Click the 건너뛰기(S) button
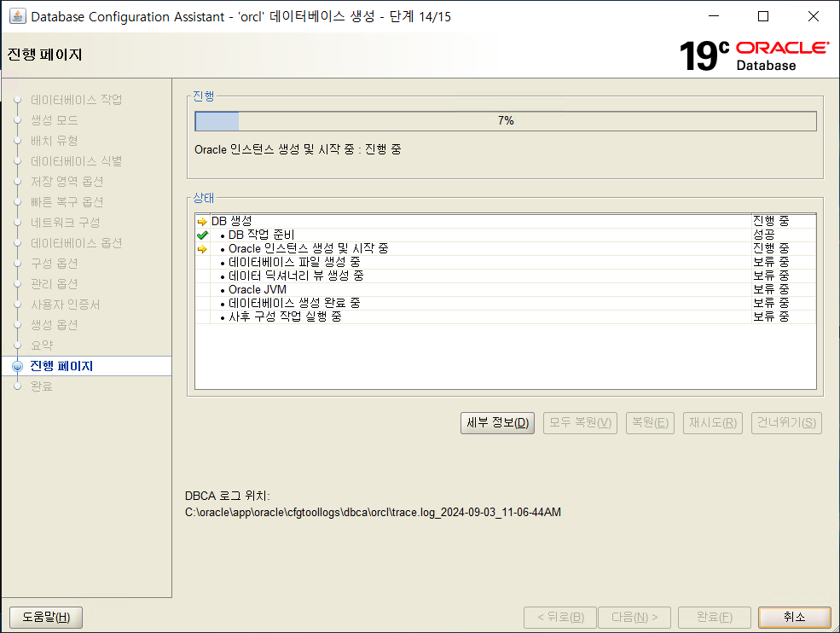 tap(786, 423)
